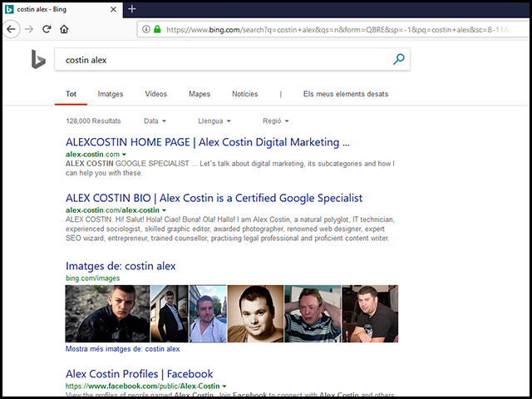Expand the Llengua filter dropdown
Viewport: 532px width, 399px height.
(x=214, y=121)
